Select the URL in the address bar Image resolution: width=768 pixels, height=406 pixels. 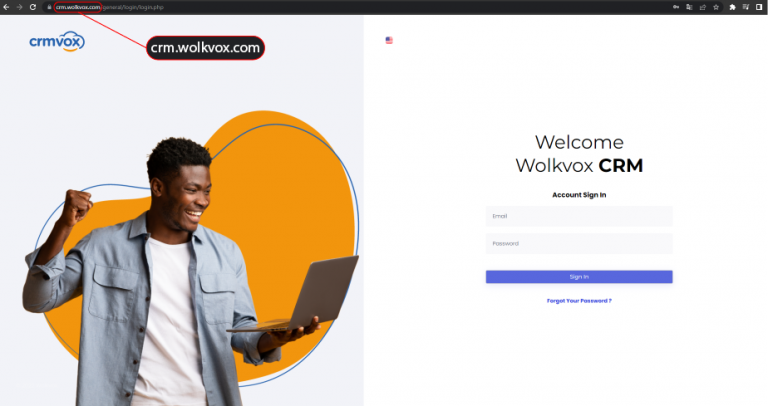(109, 7)
